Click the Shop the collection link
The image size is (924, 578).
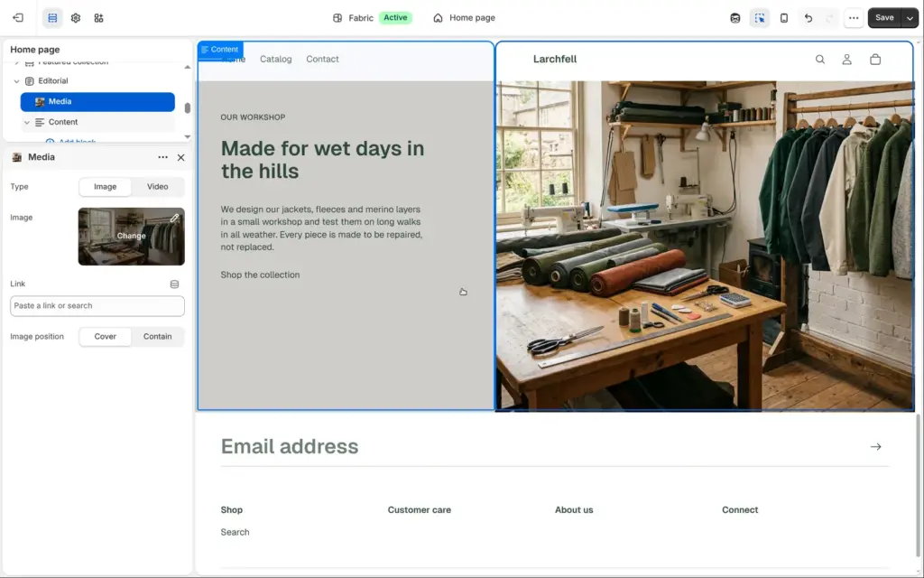pos(260,275)
